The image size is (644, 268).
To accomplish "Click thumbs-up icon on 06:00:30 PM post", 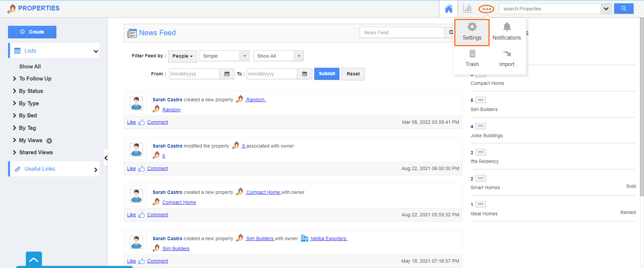I will [x=141, y=168].
